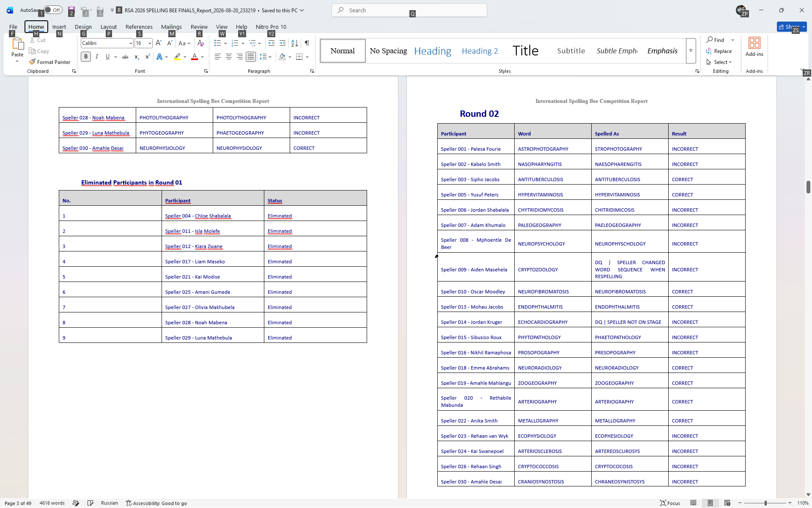This screenshot has height=508, width=812.
Task: Toggle Underline formatting
Action: [108, 57]
